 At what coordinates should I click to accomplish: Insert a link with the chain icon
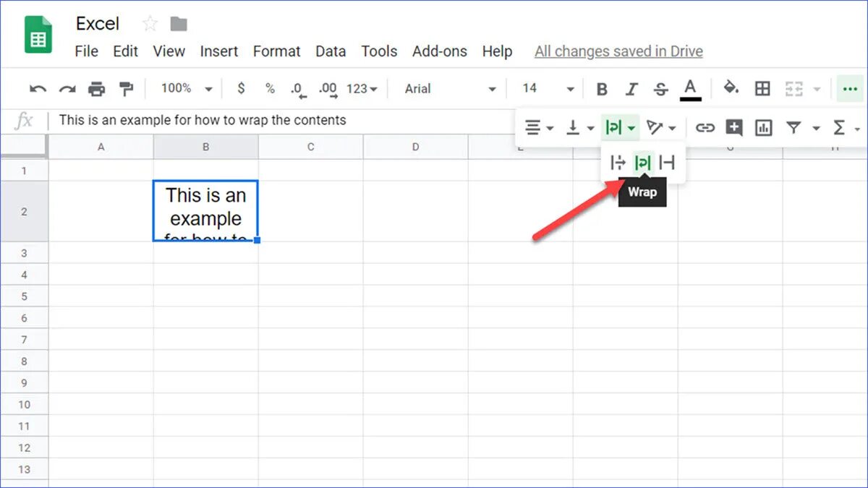(705, 128)
